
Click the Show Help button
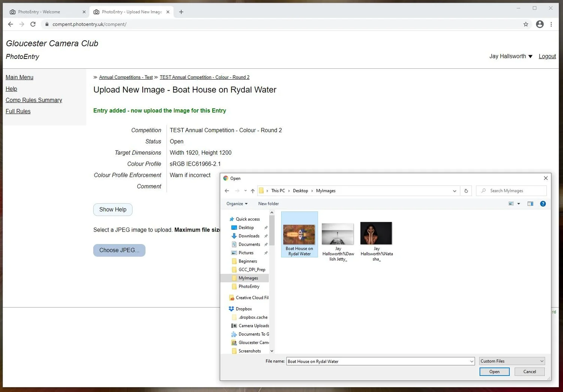click(113, 210)
